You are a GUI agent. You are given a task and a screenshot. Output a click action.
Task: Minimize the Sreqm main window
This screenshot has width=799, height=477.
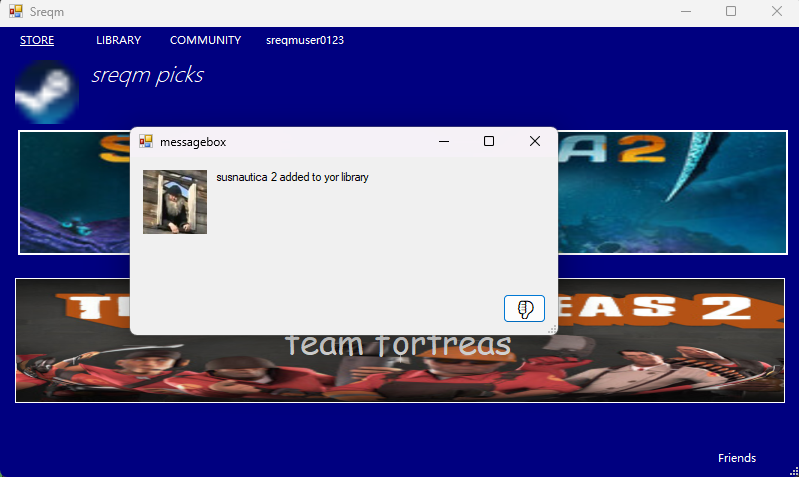pos(686,11)
